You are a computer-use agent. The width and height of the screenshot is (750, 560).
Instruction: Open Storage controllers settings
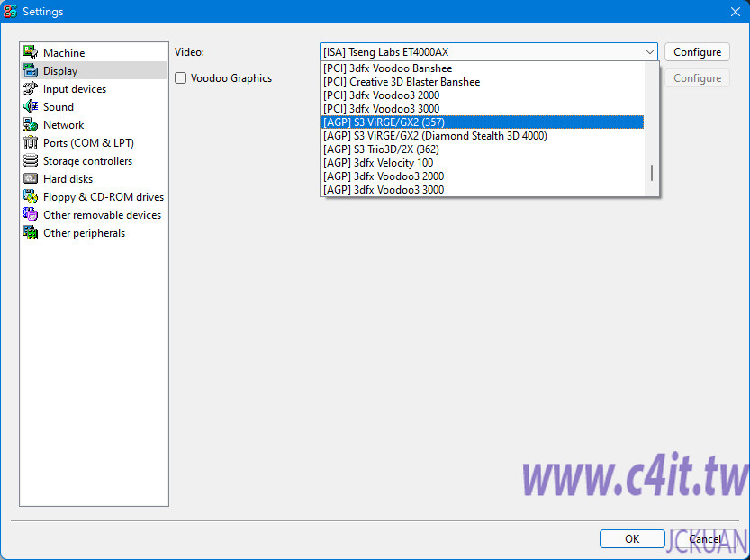click(95, 160)
